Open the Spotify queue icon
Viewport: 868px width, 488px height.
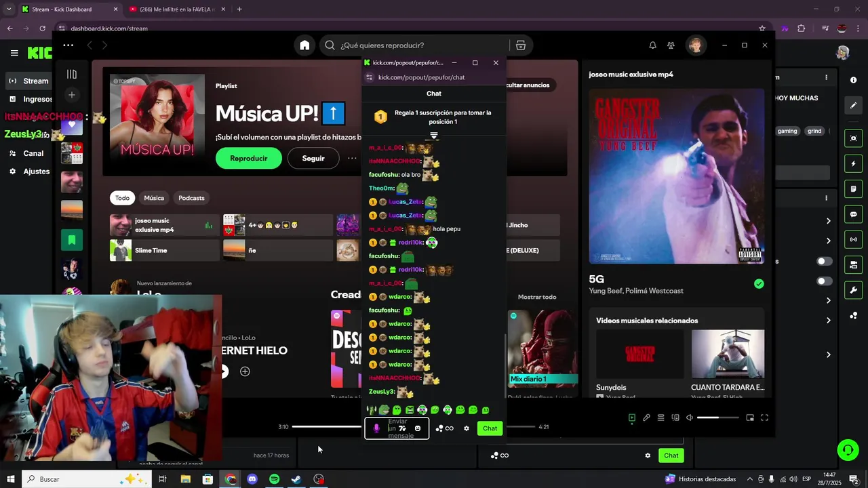coord(660,418)
